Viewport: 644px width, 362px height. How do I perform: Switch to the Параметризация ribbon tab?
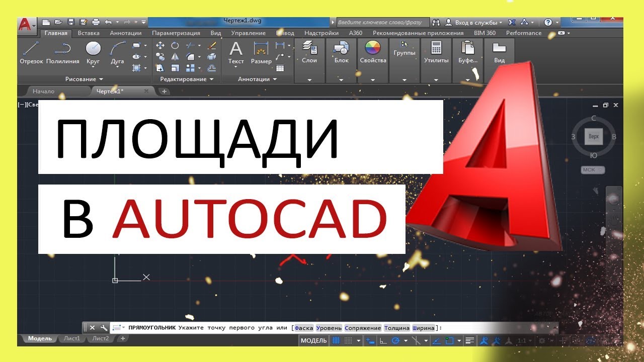pyautogui.click(x=176, y=33)
